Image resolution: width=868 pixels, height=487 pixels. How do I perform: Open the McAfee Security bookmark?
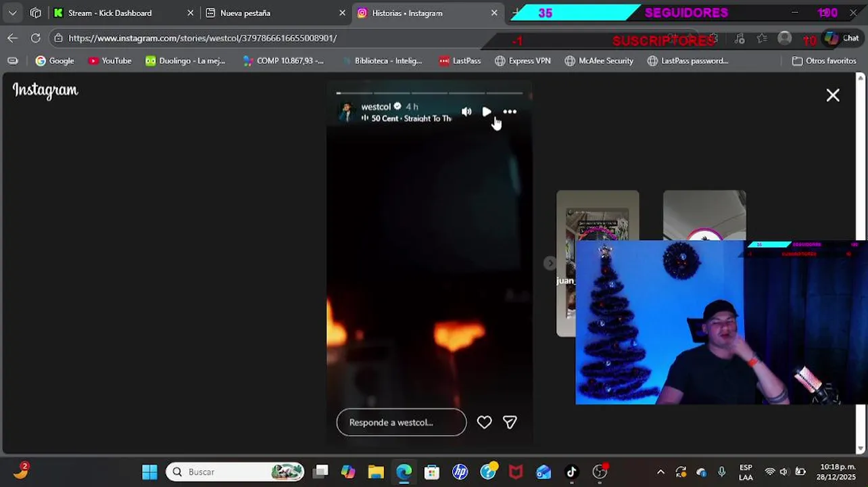(x=599, y=61)
